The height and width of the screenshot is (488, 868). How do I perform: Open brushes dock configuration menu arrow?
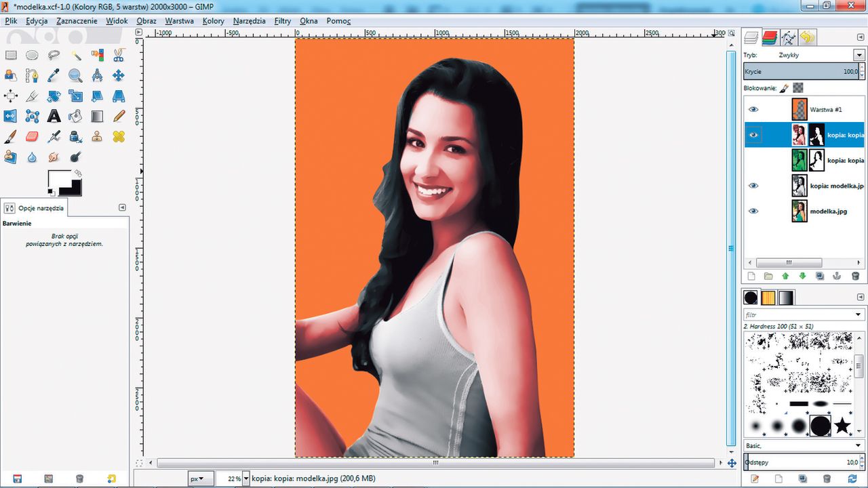[861, 297]
